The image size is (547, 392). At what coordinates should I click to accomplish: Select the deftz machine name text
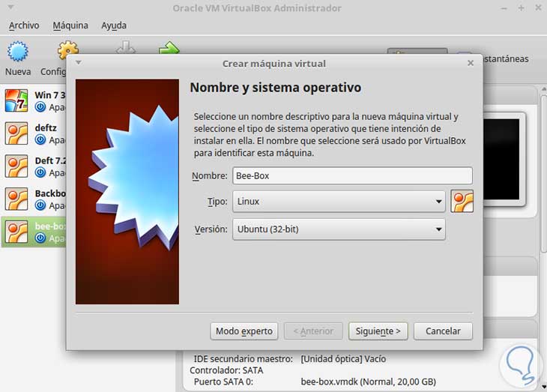(x=46, y=127)
